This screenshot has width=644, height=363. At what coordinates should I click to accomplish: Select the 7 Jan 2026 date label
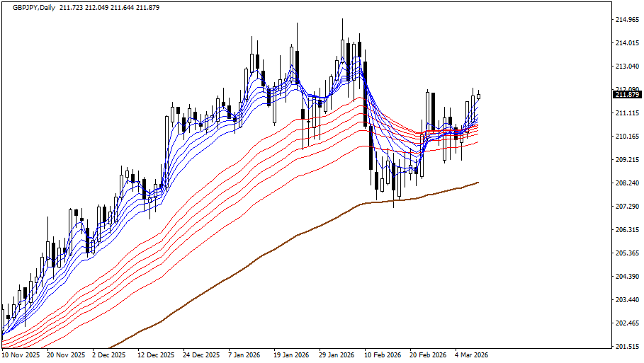[245, 355]
